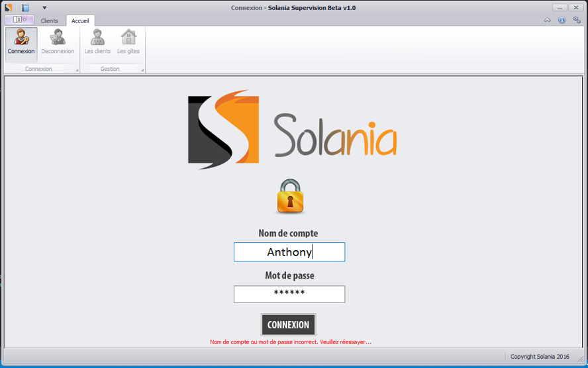
Task: Click the Solania app icon in title bar
Action: click(x=9, y=8)
